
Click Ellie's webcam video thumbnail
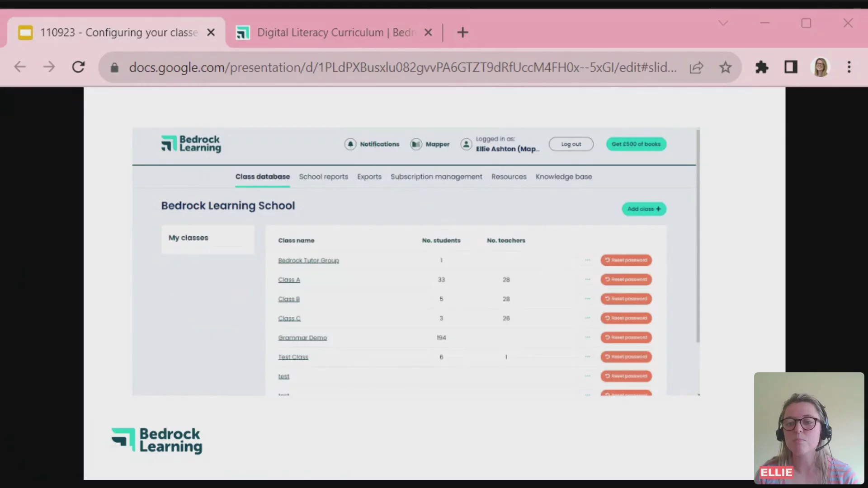(x=809, y=428)
